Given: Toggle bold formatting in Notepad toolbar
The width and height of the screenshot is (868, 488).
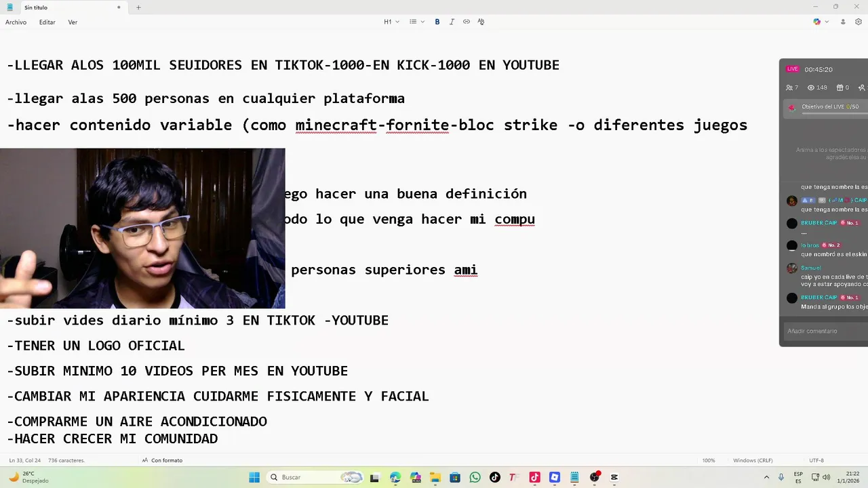Looking at the screenshot, I should (437, 22).
